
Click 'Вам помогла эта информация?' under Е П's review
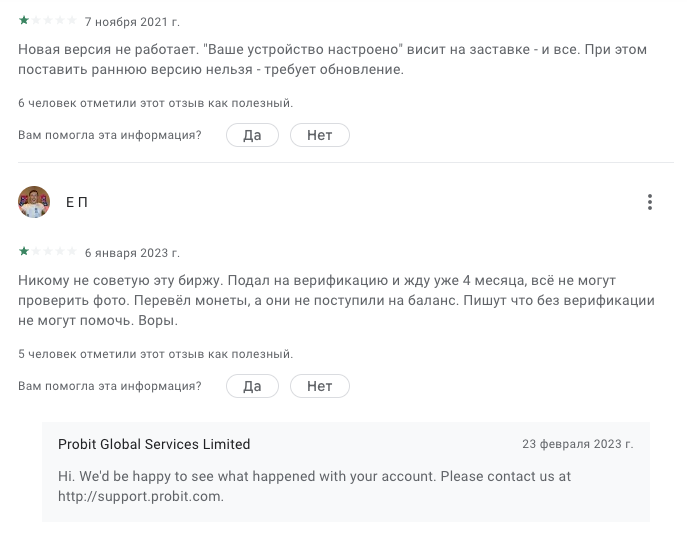pyautogui.click(x=110, y=386)
